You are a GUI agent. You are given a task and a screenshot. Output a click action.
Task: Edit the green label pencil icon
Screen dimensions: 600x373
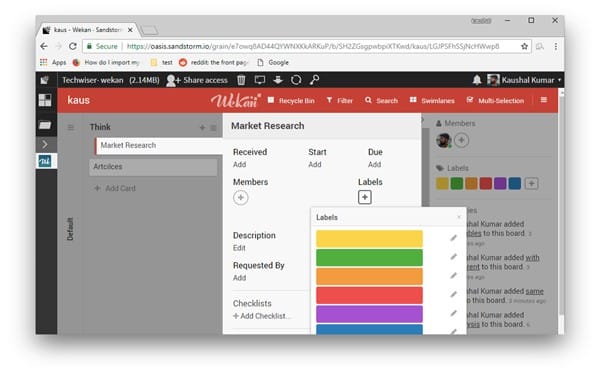(453, 257)
